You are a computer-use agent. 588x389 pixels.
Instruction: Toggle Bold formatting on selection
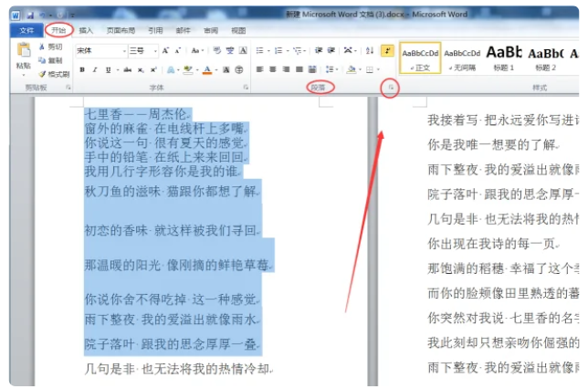[x=82, y=69]
